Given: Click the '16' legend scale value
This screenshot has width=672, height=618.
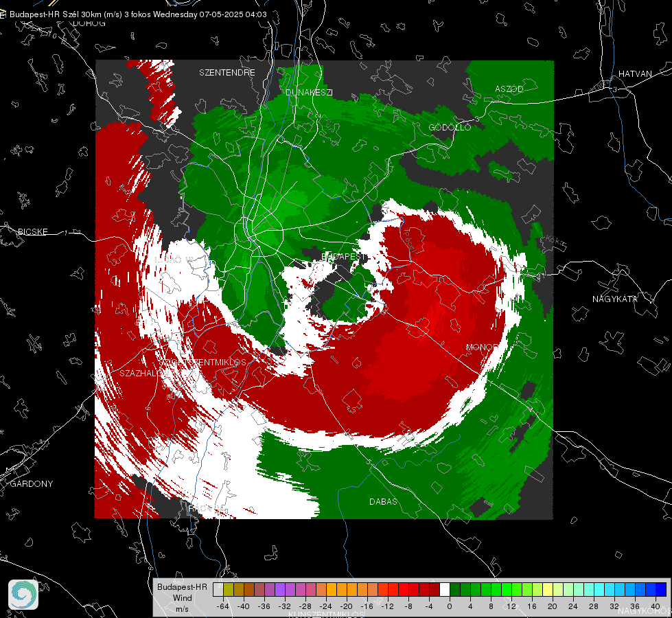Looking at the screenshot, I should (532, 606).
